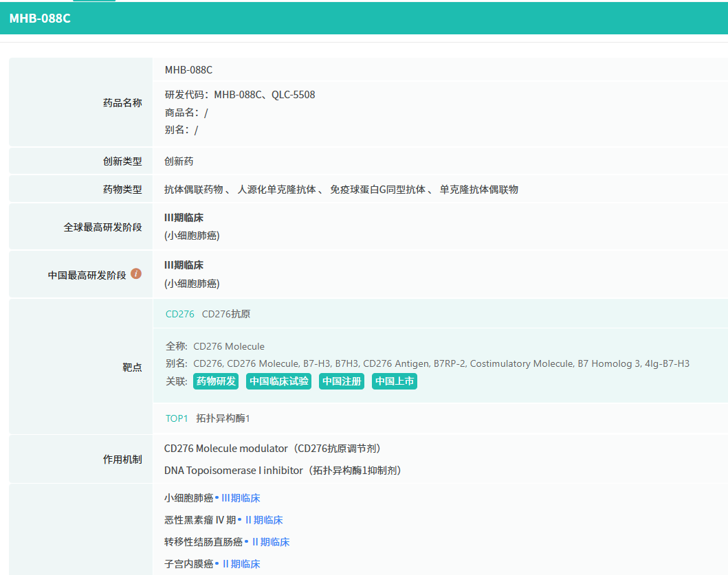Click the 抗体偶联药物 drug type text
This screenshot has width=728, height=575.
tap(193, 190)
